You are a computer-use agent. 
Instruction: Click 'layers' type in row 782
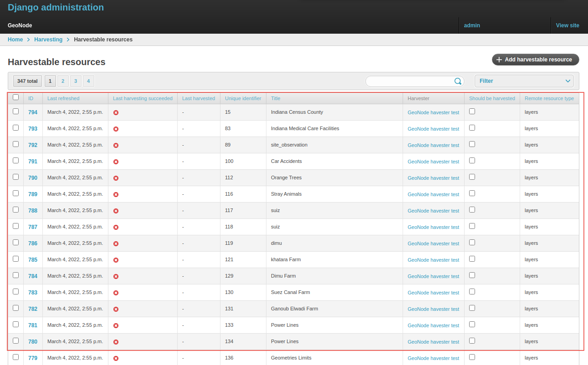531,309
